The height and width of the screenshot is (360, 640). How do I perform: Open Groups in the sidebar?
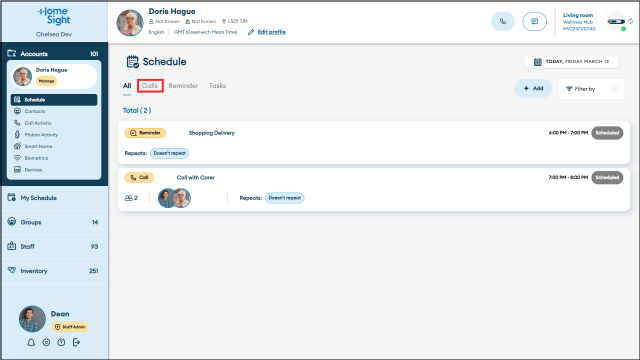tap(55, 222)
